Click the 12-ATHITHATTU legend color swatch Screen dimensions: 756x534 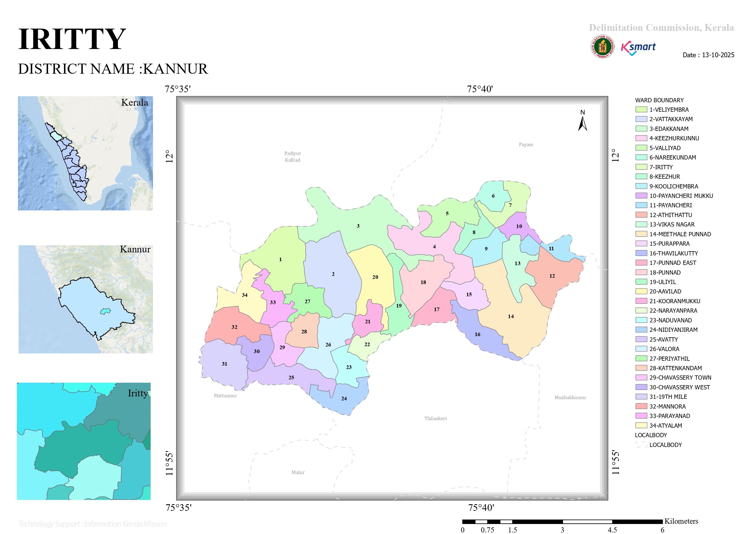pyautogui.click(x=641, y=215)
